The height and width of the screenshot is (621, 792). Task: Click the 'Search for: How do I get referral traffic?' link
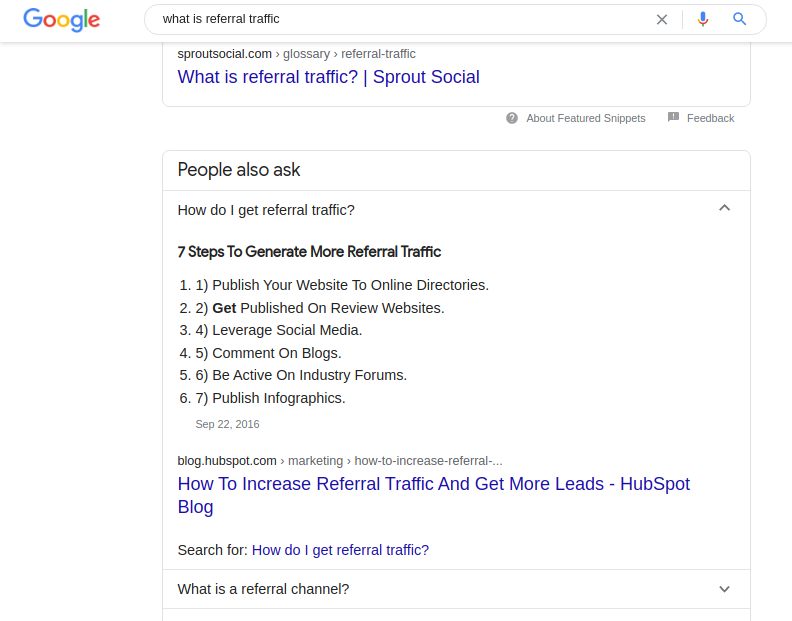click(x=340, y=550)
